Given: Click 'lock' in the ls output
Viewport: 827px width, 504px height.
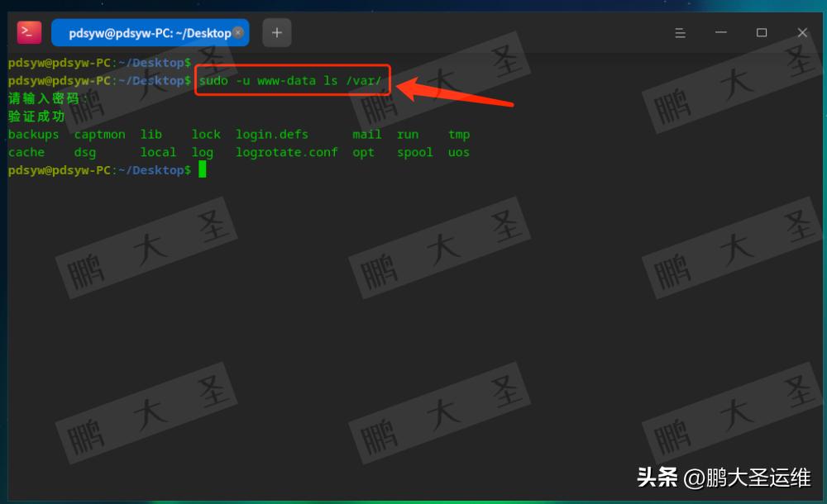Looking at the screenshot, I should click(x=206, y=135).
